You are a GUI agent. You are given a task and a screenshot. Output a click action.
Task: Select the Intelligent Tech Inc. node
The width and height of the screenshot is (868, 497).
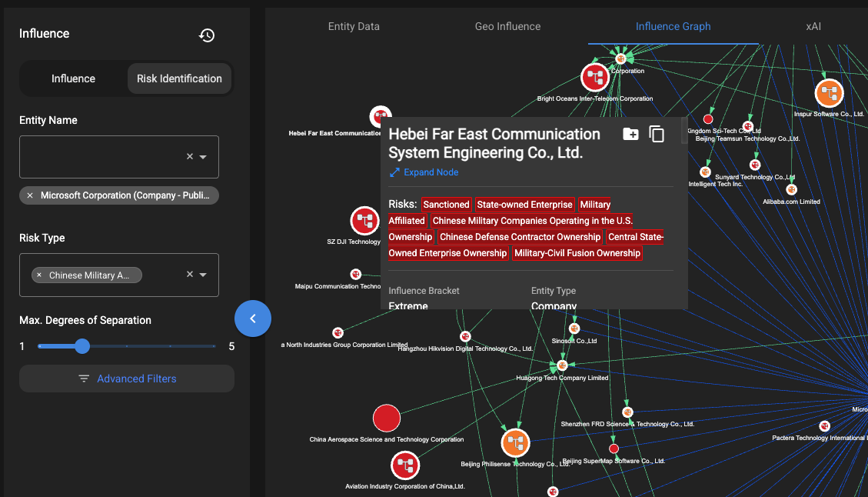(705, 172)
